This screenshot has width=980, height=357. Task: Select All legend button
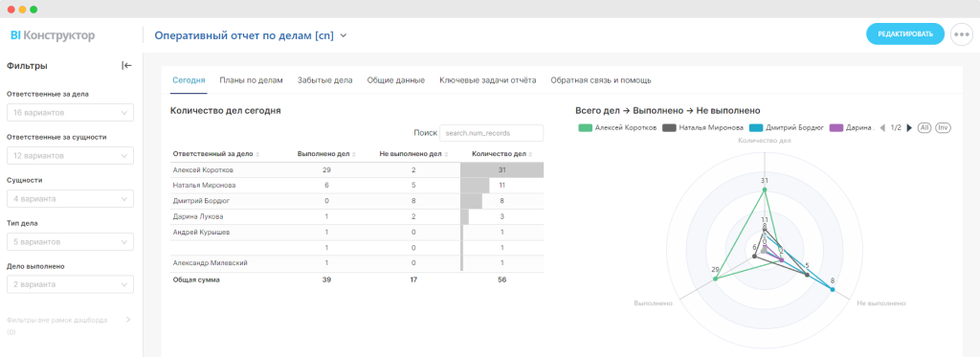click(924, 127)
